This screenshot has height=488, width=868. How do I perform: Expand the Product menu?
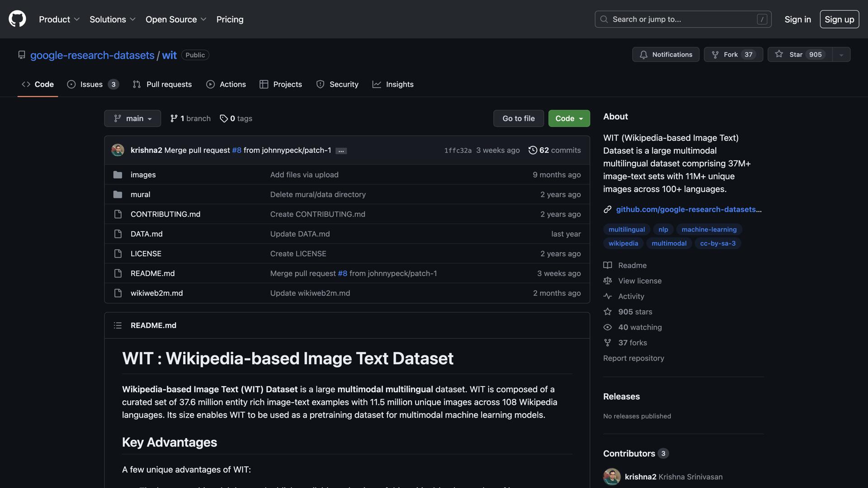coord(59,19)
